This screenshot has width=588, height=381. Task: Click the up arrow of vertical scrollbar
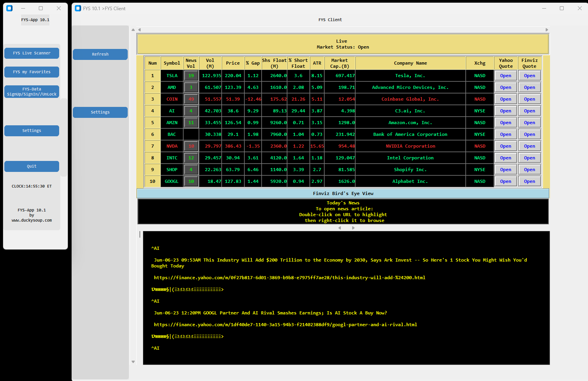(133, 30)
